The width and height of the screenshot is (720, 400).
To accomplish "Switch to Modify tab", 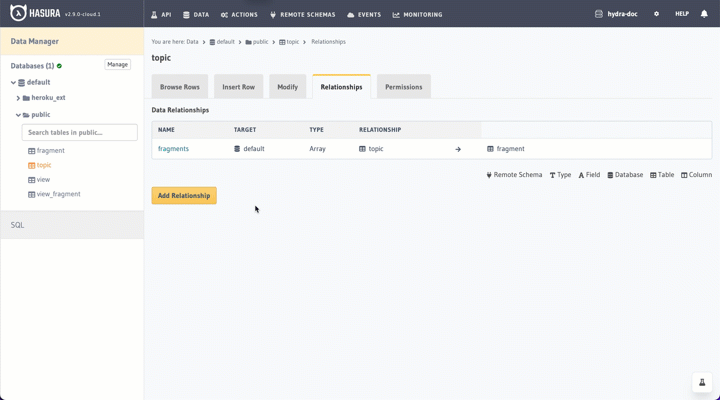I will (287, 87).
